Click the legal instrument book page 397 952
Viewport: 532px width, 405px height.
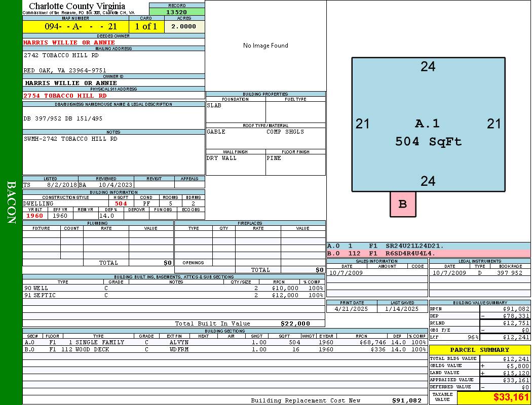point(509,273)
